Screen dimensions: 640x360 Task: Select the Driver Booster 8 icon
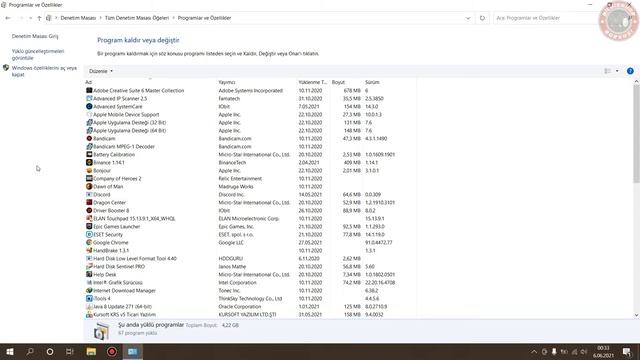point(89,210)
